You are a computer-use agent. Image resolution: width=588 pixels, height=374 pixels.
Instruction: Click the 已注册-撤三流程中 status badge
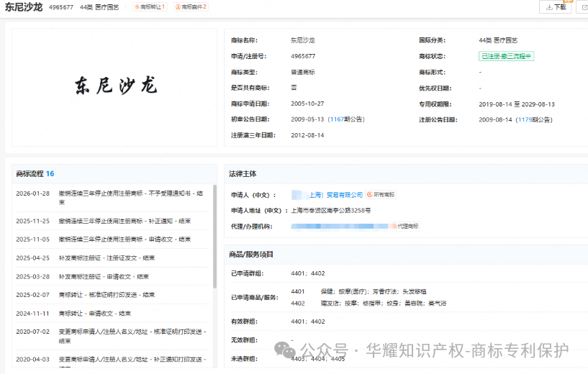click(506, 56)
